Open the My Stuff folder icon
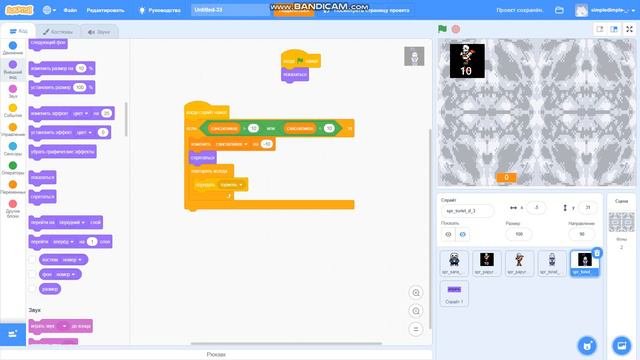This screenshot has height=360, width=640. [559, 10]
